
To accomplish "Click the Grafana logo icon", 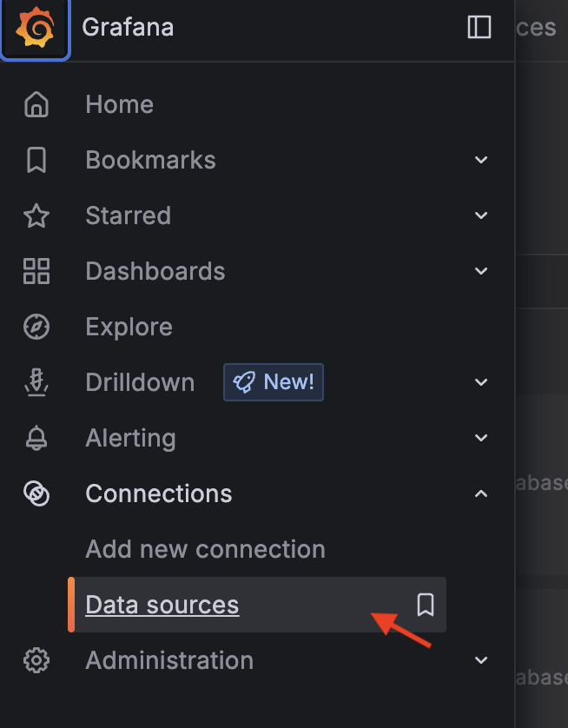I will pyautogui.click(x=36, y=29).
